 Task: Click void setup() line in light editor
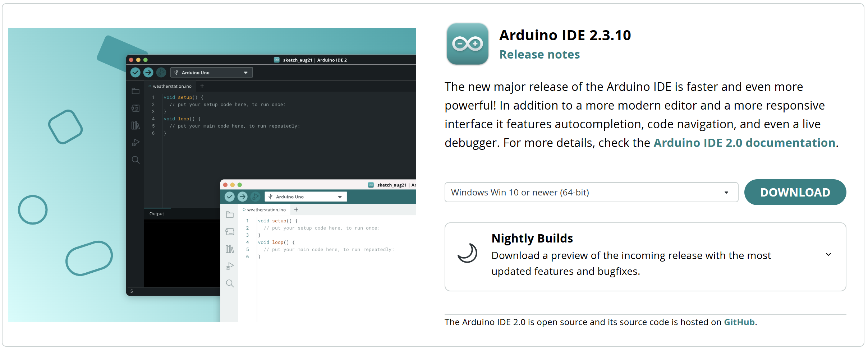coord(278,221)
